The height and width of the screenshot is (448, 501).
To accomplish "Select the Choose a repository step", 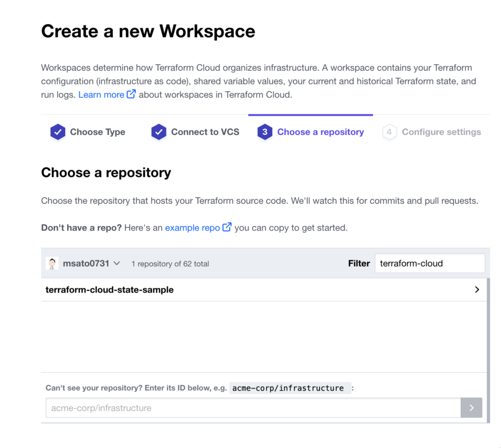I will [311, 132].
